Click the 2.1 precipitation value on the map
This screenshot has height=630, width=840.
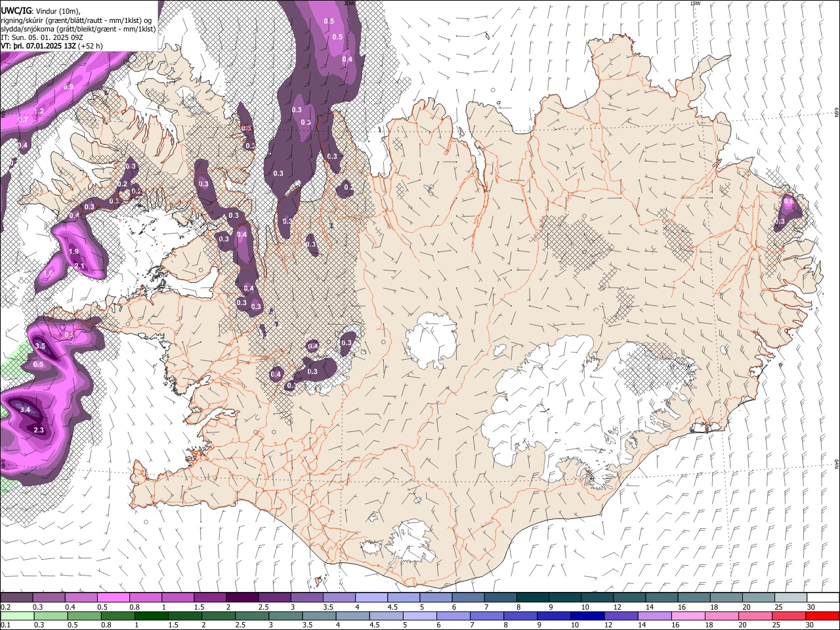[x=79, y=266]
